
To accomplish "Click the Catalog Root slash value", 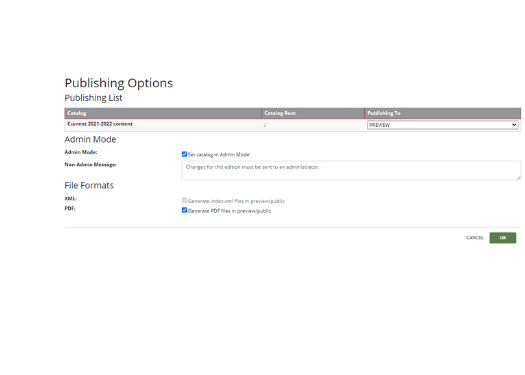I will click(x=265, y=125).
